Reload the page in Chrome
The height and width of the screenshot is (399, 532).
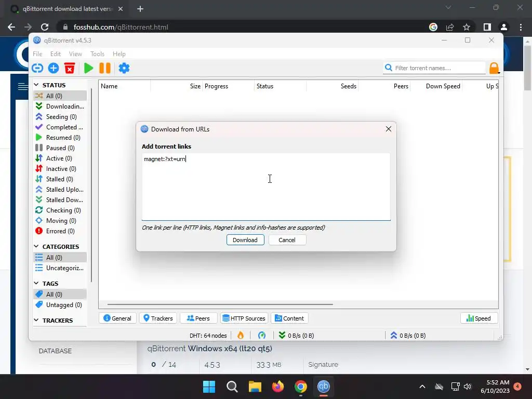tap(45, 27)
